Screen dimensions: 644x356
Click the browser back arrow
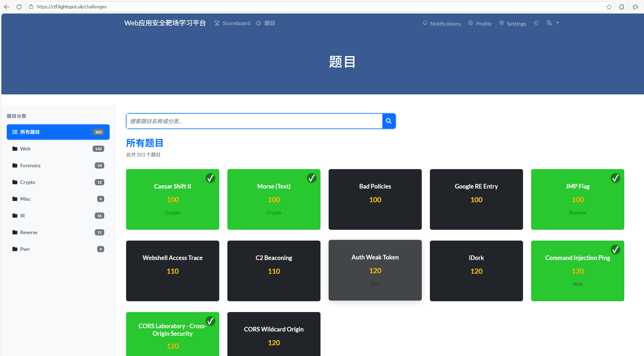click(7, 7)
